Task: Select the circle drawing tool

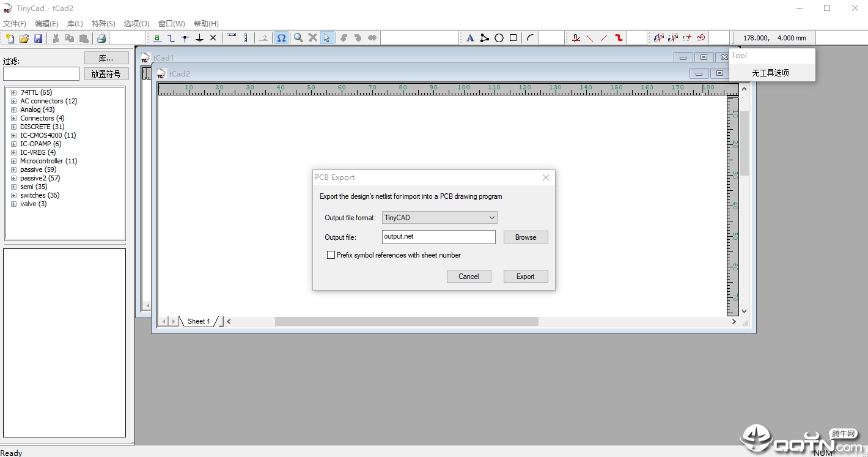Action: point(499,38)
